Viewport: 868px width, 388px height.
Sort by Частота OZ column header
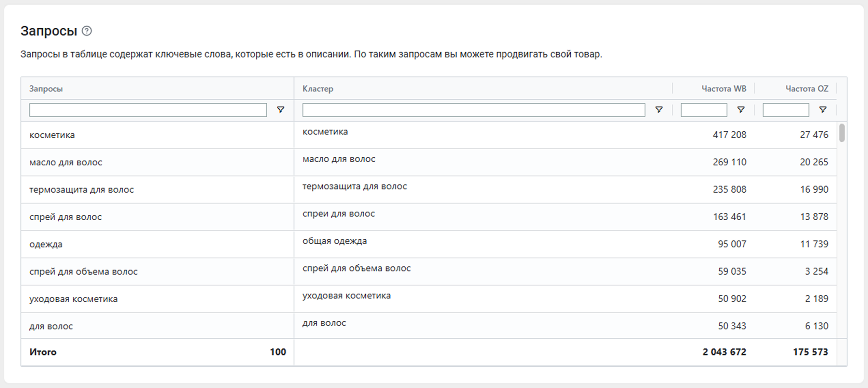point(807,89)
